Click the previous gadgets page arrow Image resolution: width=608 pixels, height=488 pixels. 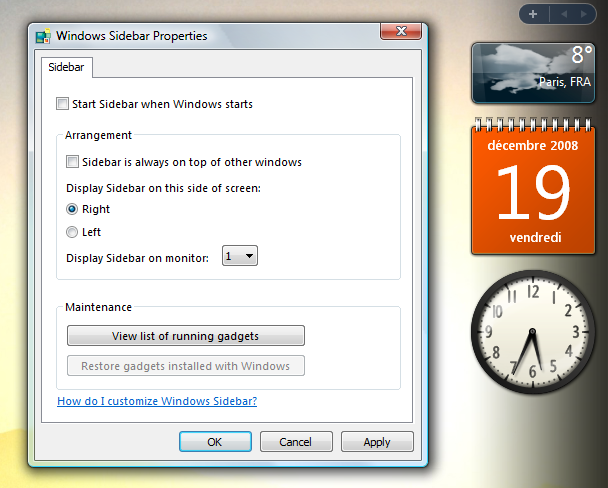563,14
